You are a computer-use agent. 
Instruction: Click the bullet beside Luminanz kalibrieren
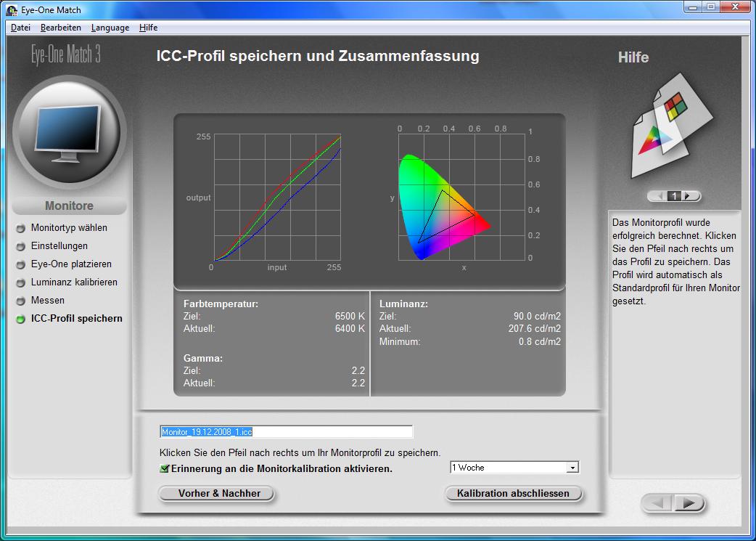click(20, 282)
